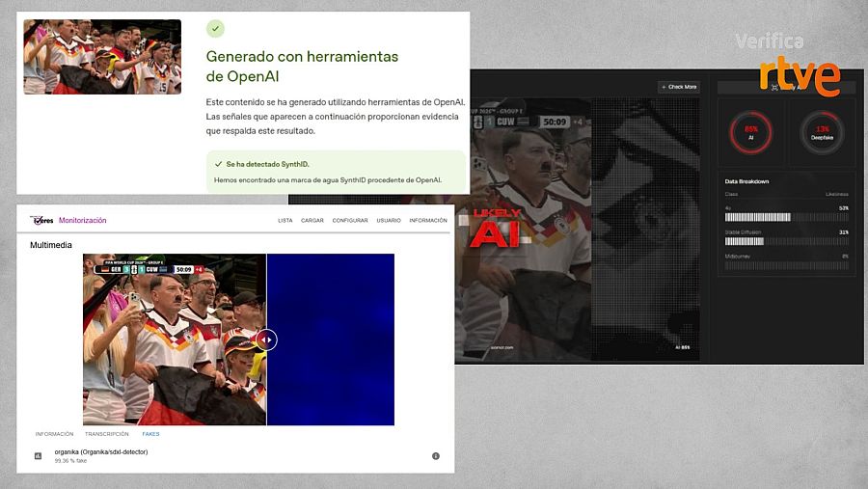
Task: Open the fans thumbnail in OpenAI result
Action: click(102, 57)
